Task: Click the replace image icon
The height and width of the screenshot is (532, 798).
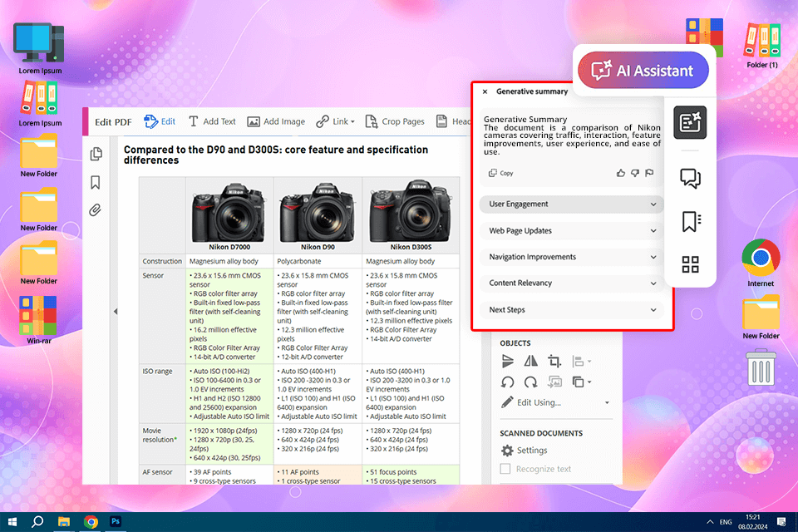Action: point(554,382)
